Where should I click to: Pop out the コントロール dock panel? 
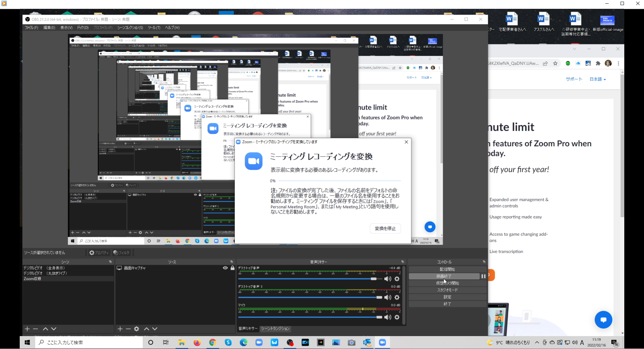pyautogui.click(x=484, y=262)
